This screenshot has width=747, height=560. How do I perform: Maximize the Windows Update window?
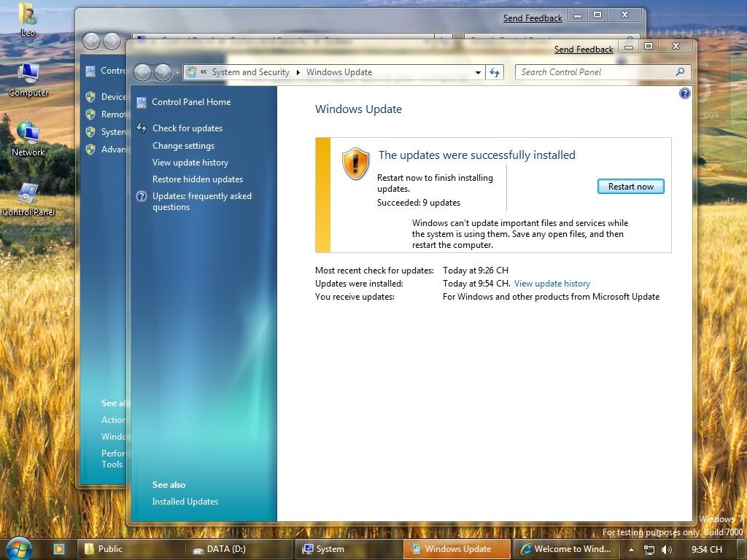649,46
